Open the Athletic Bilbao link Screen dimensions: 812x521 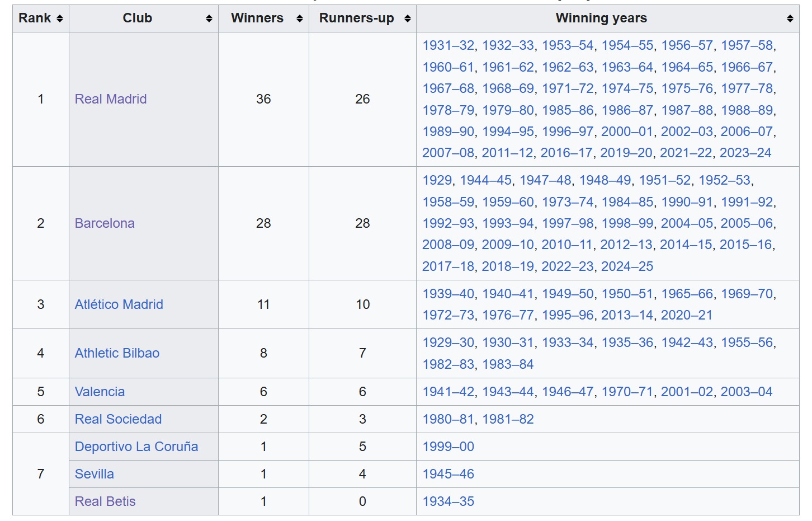(117, 353)
